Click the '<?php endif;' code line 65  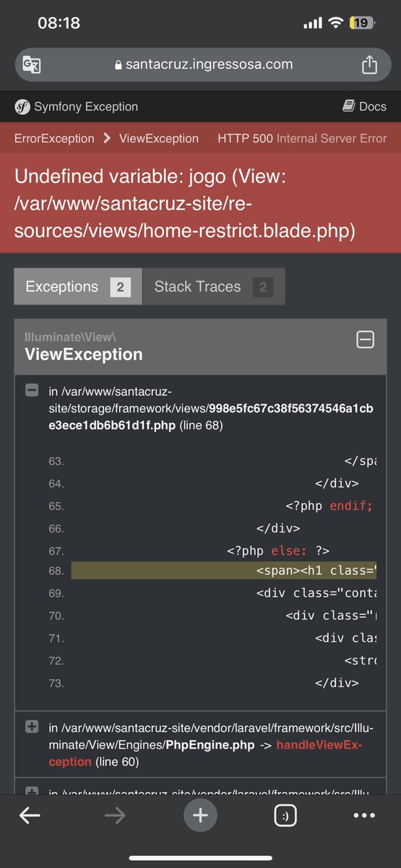[329, 506]
